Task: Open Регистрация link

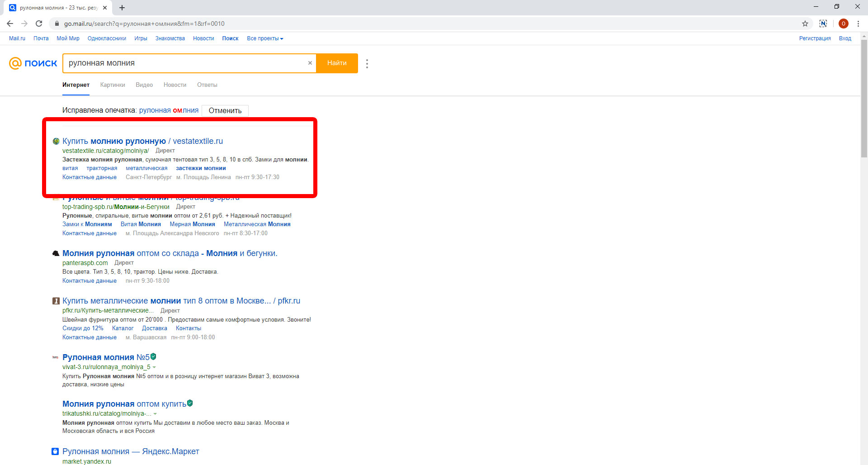Action: click(815, 38)
